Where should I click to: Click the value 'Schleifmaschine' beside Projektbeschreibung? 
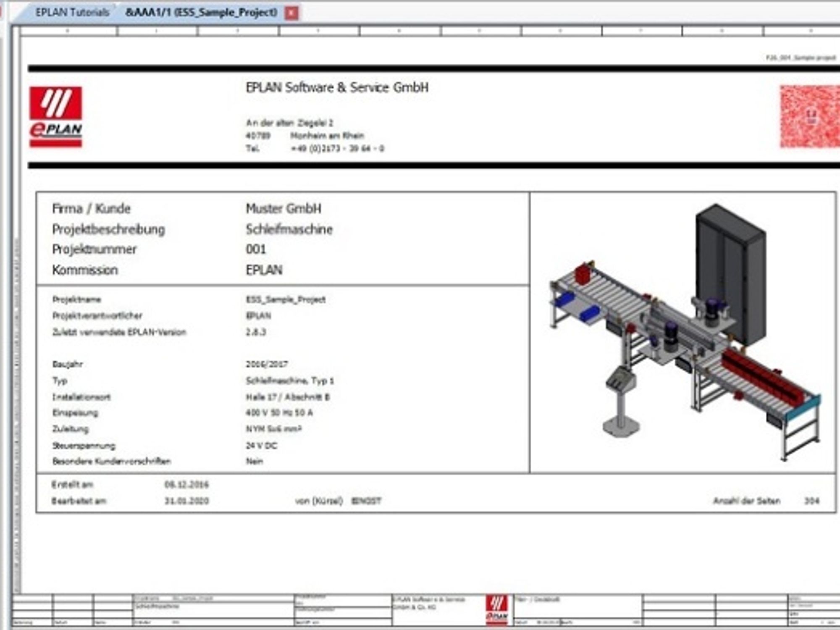point(289,229)
